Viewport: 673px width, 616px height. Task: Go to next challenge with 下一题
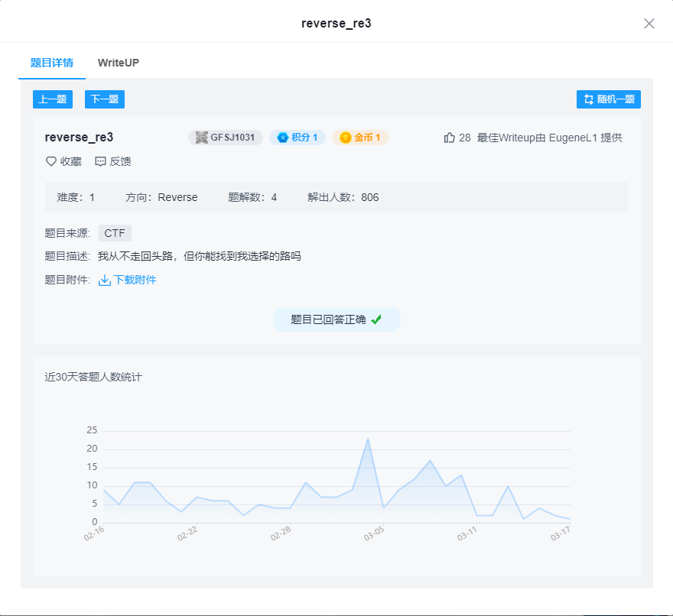pos(104,99)
